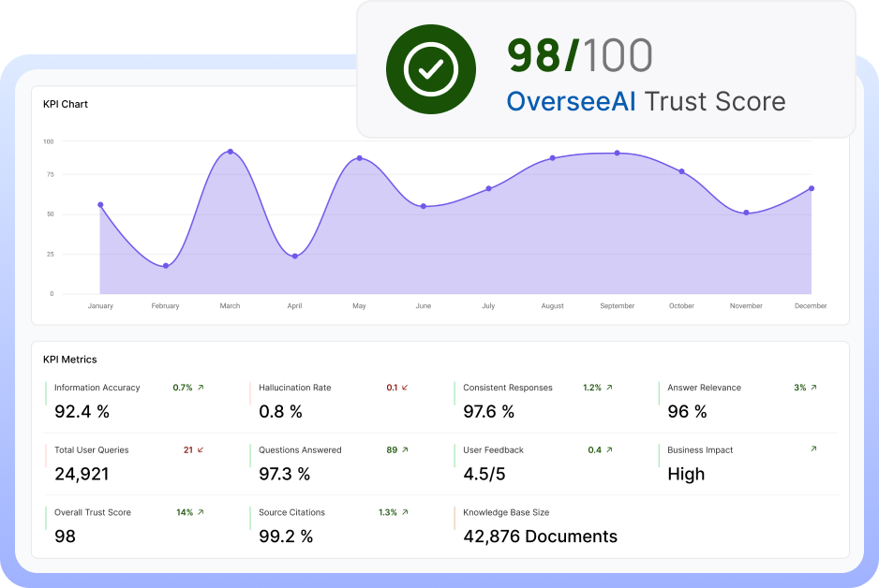Screen dimensions: 879x588
Task: Click the December data point on chart
Action: tap(812, 188)
